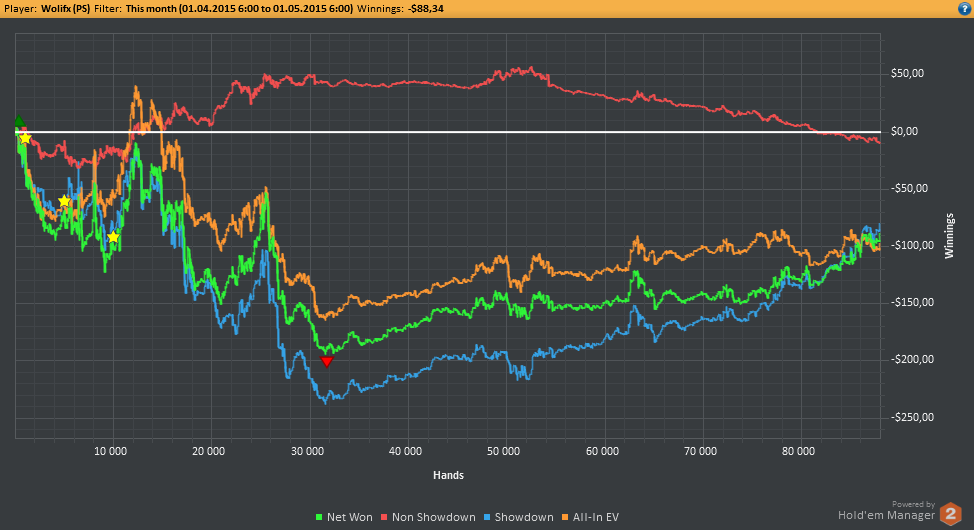Click the '60 000' x-axis label
The height and width of the screenshot is (530, 974).
click(x=603, y=451)
